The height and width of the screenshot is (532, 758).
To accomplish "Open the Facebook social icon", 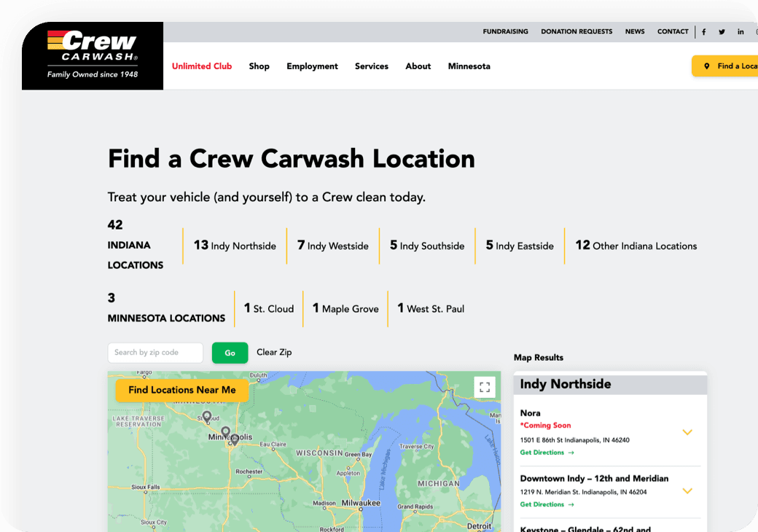I will coord(704,32).
